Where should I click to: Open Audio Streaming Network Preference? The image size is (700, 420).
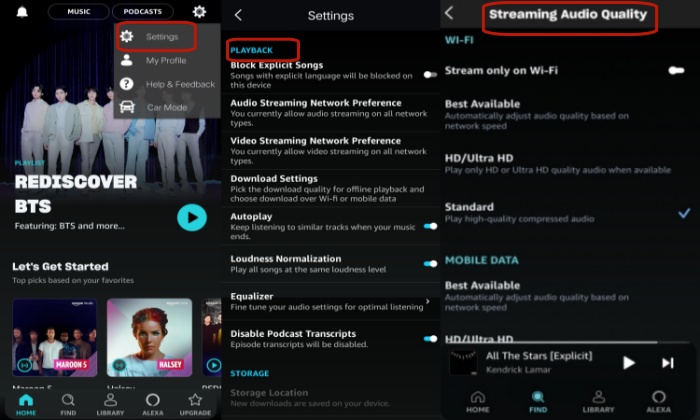[330, 112]
